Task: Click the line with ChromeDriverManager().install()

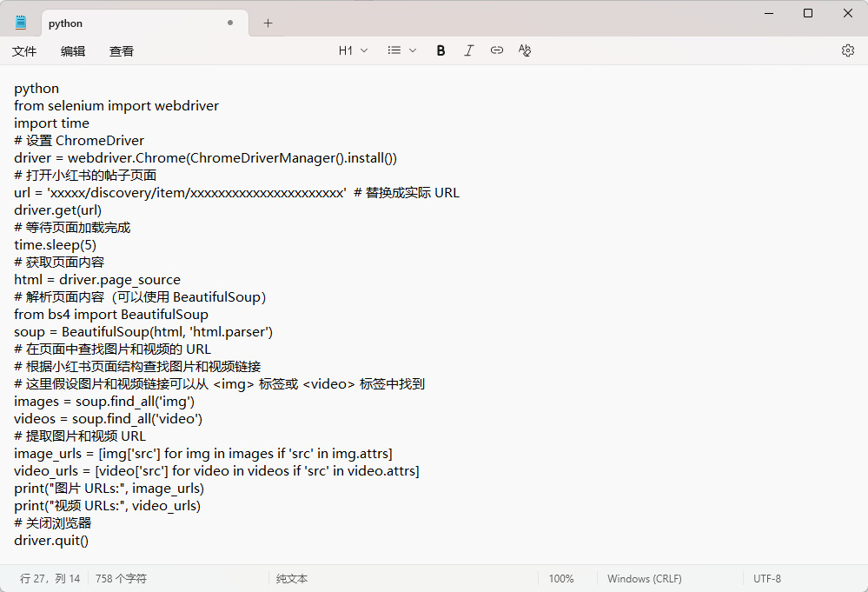Action: coord(205,158)
